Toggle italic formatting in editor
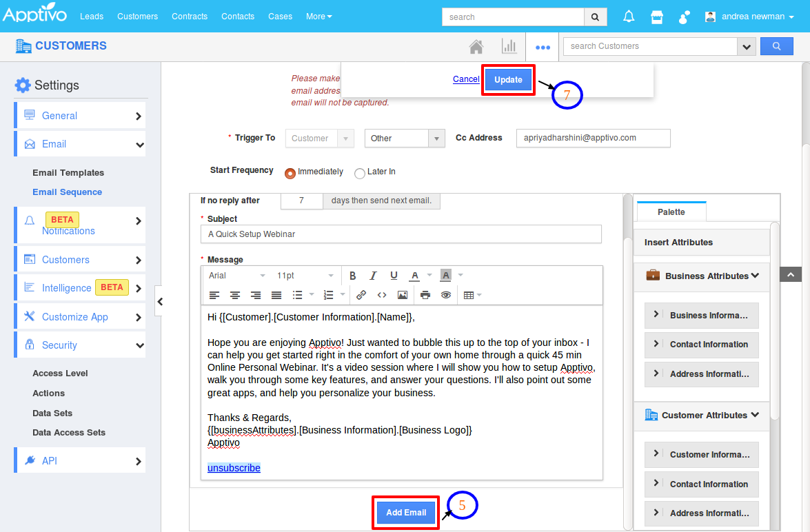810x532 pixels. point(373,276)
